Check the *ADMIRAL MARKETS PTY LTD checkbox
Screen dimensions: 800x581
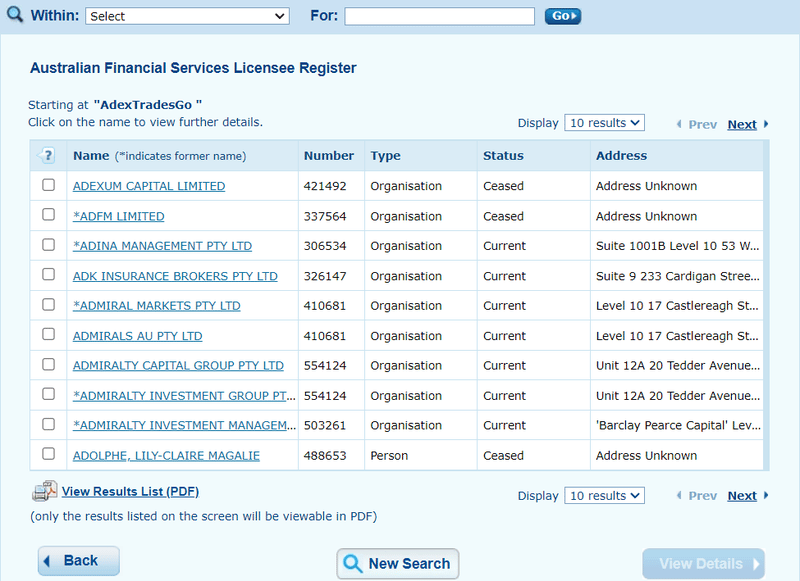click(x=48, y=305)
